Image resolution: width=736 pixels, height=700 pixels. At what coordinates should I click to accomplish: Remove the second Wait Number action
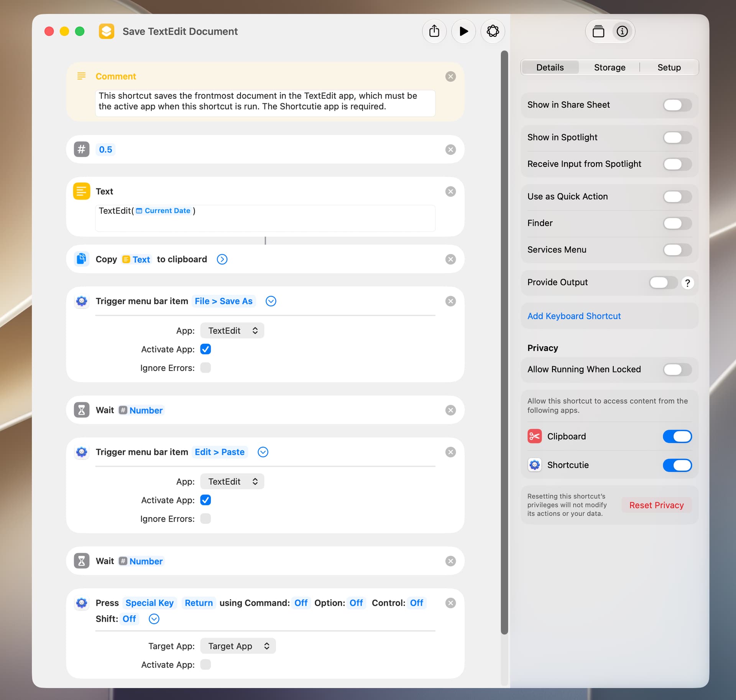[x=450, y=561]
